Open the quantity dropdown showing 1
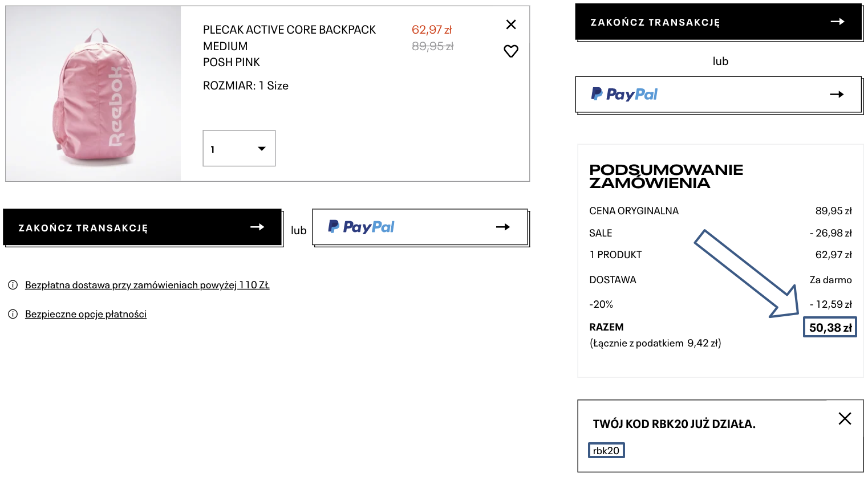 (239, 149)
